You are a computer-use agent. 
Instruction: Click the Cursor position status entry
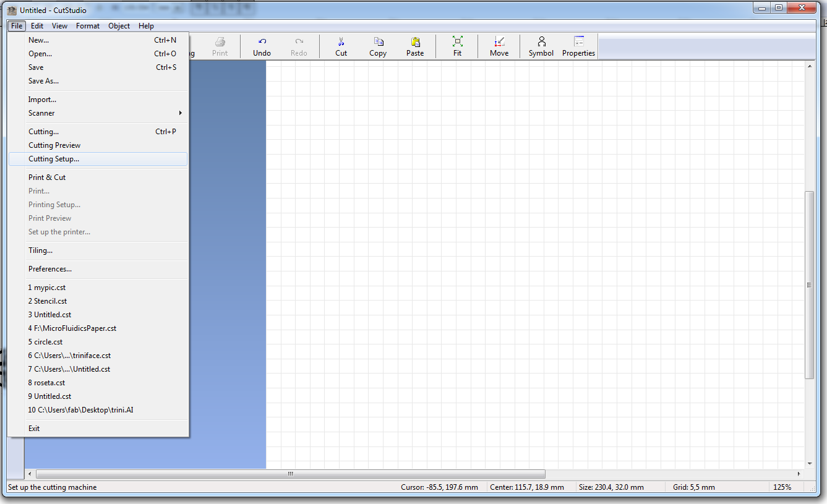coord(439,487)
